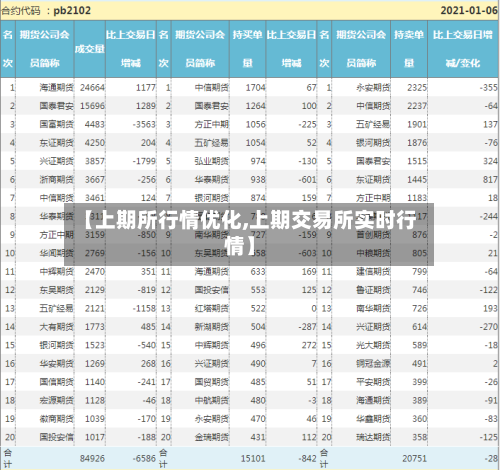Click long position value 504
The image size is (500, 470).
(258, 327)
